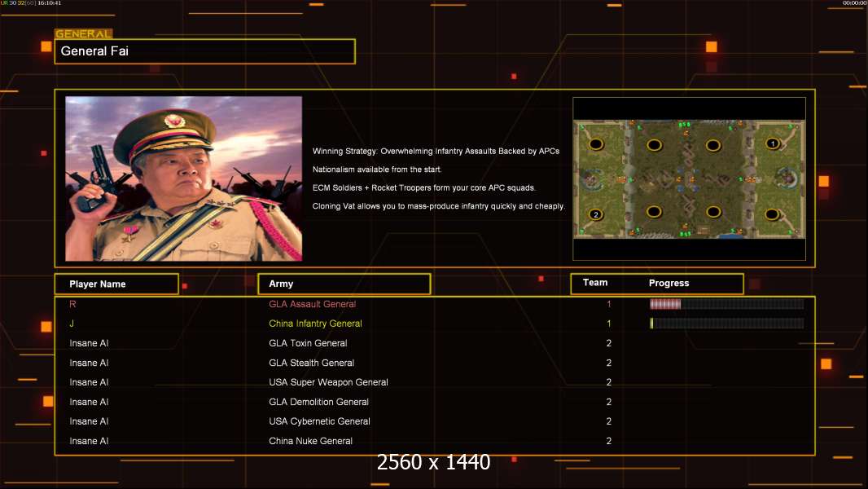Click team 2 in USA Super Weapon row
868x489 pixels.
click(x=609, y=382)
